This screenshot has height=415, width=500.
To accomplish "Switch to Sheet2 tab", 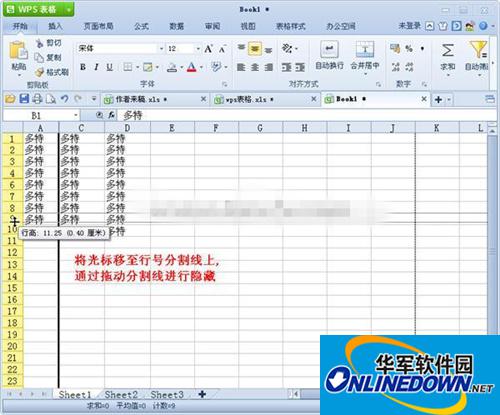I will [121, 395].
